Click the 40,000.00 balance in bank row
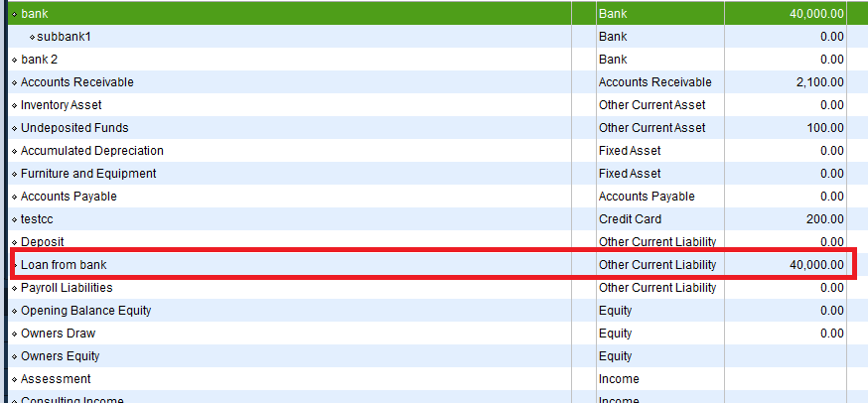Image resolution: width=868 pixels, height=403 pixels. click(816, 14)
